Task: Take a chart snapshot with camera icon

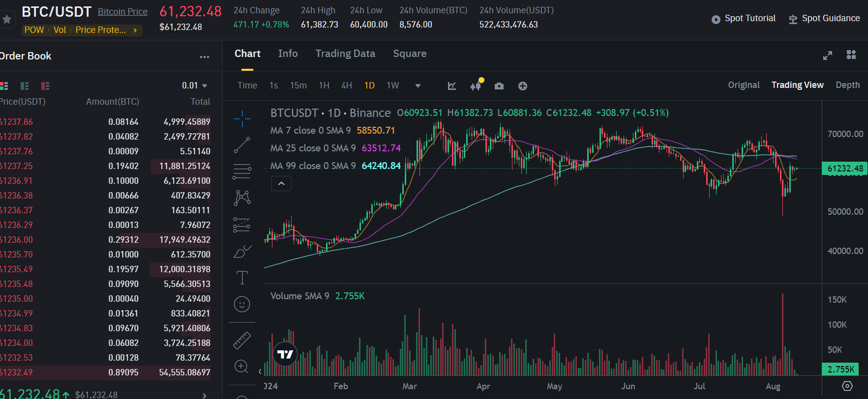Action: pyautogui.click(x=499, y=86)
